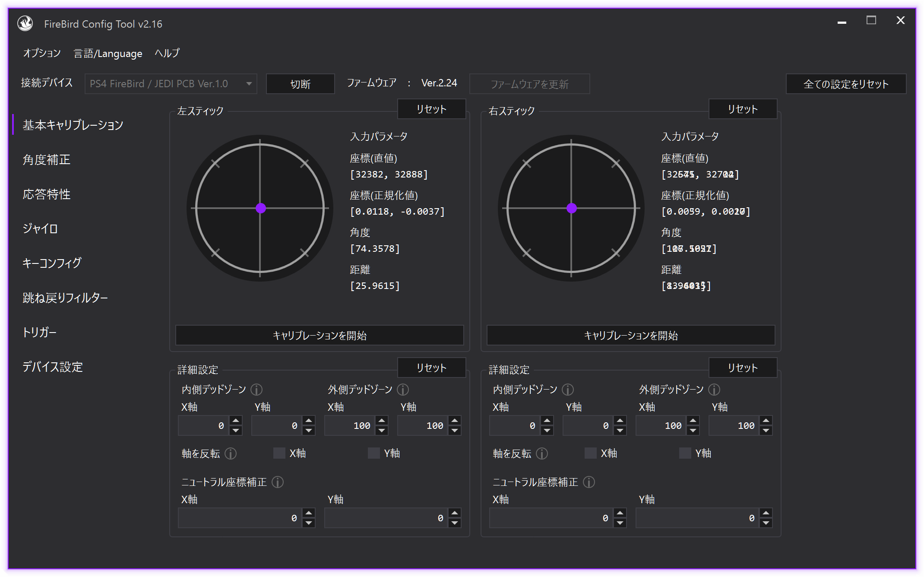
Task: Switch to the 角度補正 tab
Action: (x=46, y=160)
